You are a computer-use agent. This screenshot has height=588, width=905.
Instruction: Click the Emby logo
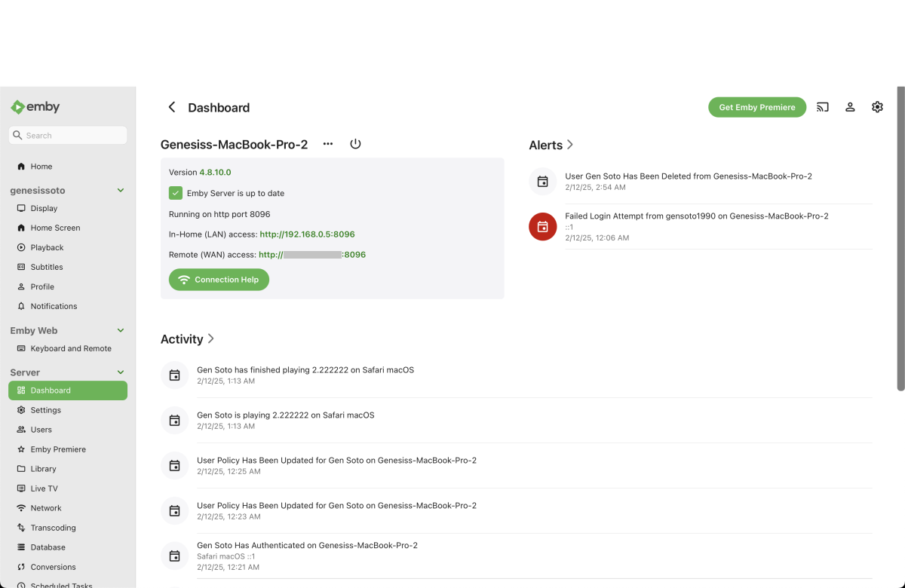pyautogui.click(x=35, y=107)
